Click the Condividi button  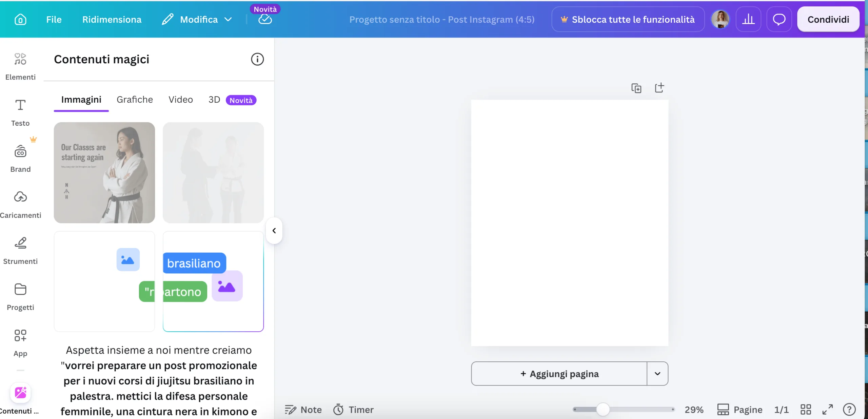pos(828,19)
